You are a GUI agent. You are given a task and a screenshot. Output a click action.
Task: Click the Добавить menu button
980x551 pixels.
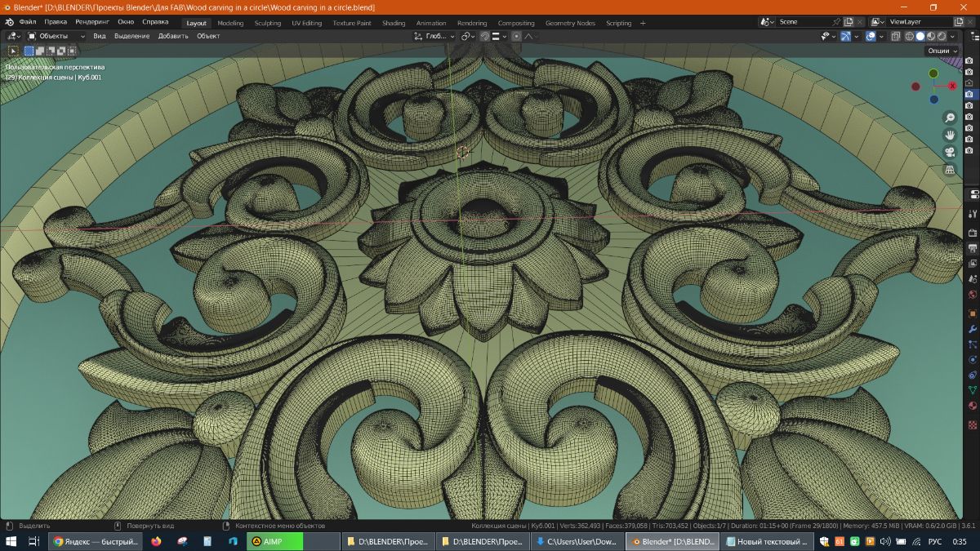pyautogui.click(x=172, y=36)
